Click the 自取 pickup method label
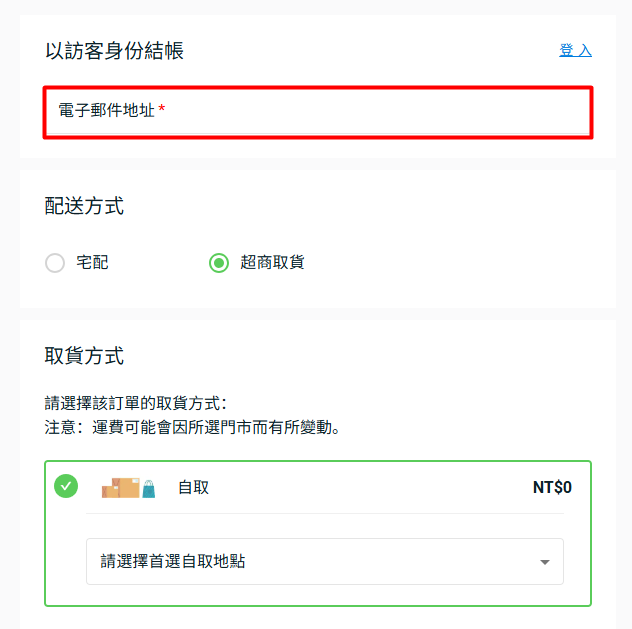Screen dimensions: 632x629 (x=193, y=488)
